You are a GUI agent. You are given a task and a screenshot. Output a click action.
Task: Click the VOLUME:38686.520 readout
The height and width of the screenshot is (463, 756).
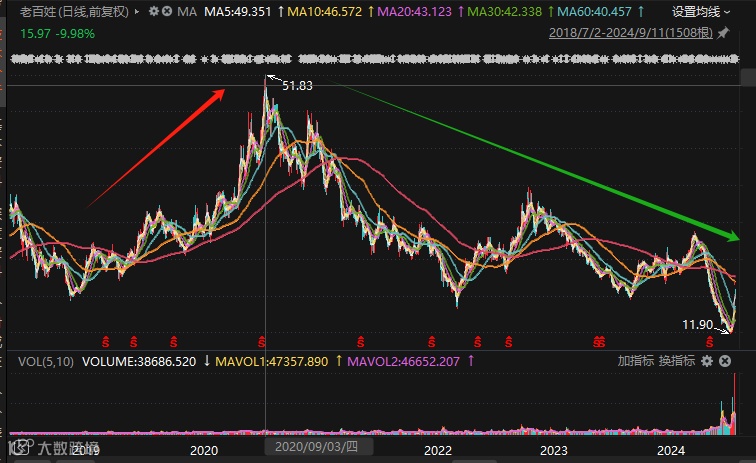[x=139, y=361]
